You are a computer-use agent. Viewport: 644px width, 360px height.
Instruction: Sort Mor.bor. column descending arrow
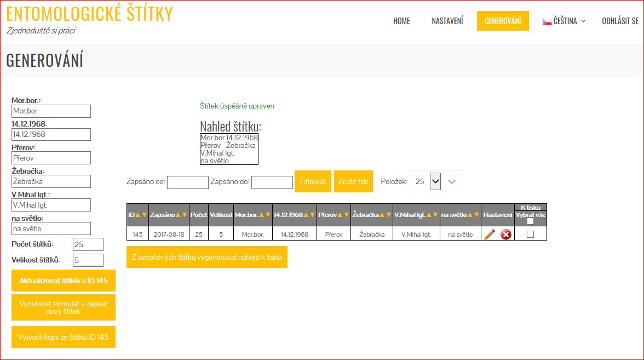[268, 215]
